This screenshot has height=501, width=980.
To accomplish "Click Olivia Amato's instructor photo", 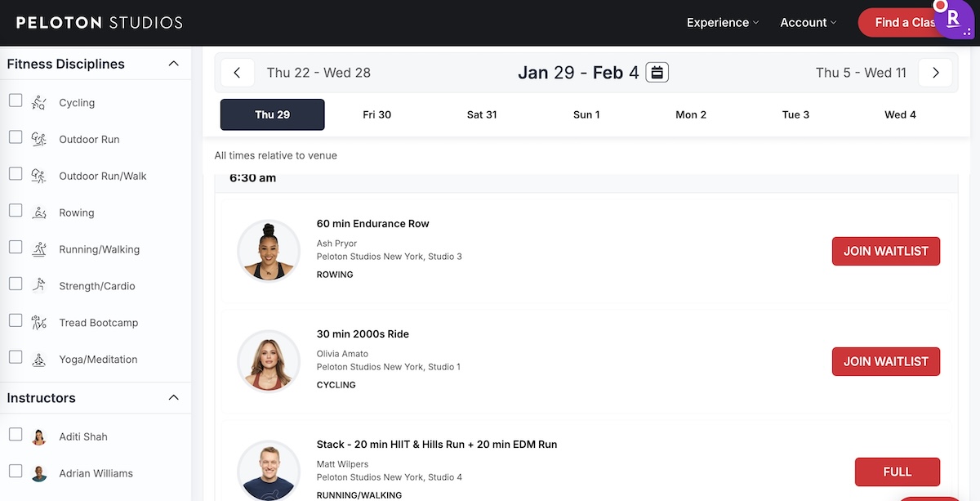I will pyautogui.click(x=269, y=361).
